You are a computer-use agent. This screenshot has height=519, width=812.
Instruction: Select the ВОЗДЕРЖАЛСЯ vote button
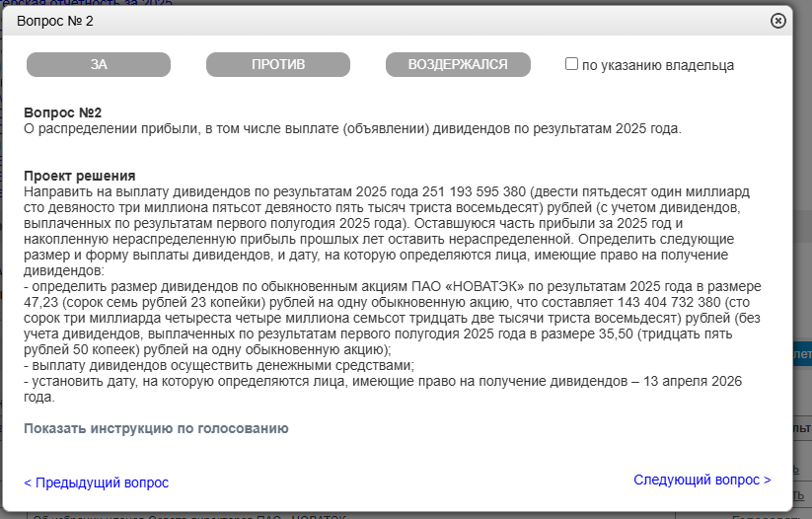[458, 65]
